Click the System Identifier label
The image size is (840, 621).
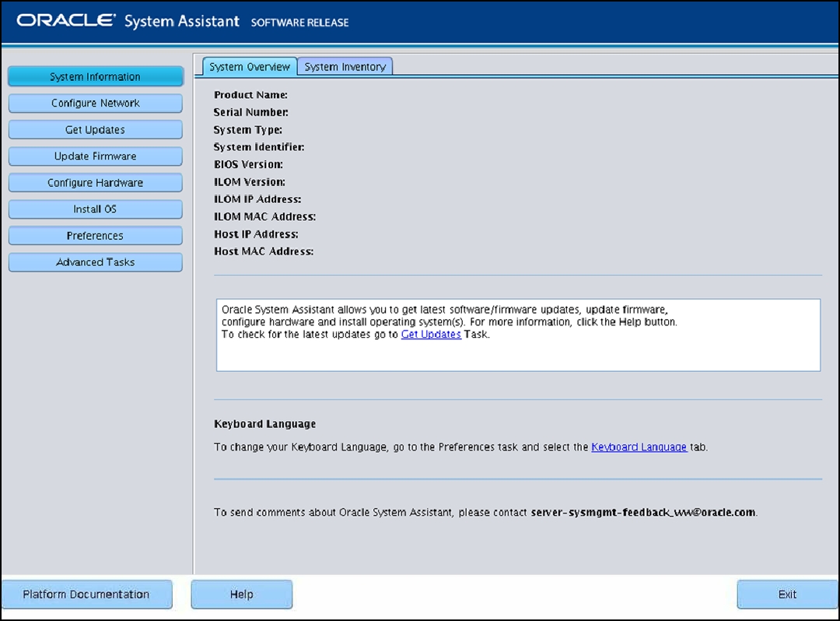tap(259, 147)
